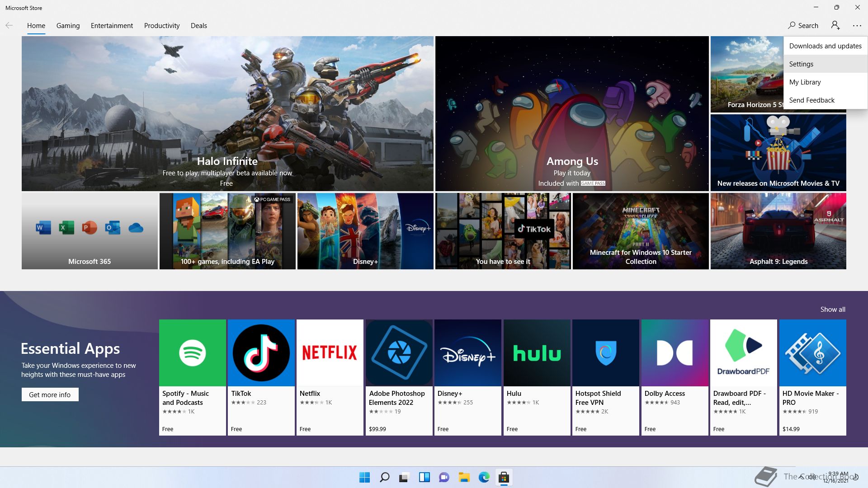The image size is (868, 488).
Task: Open the Microsoft 365 promo tile
Action: pos(90,231)
